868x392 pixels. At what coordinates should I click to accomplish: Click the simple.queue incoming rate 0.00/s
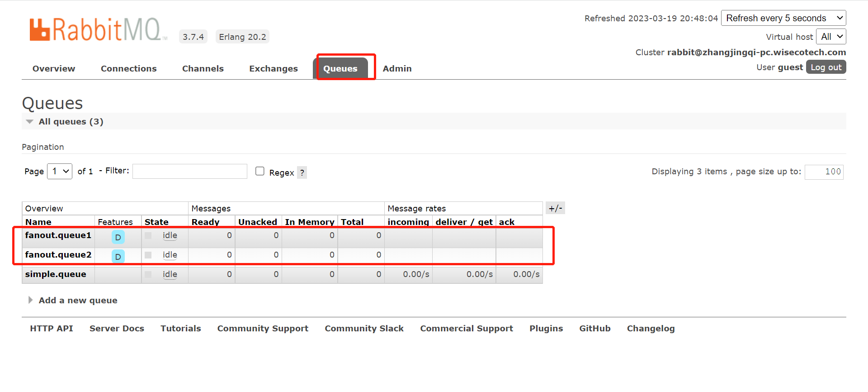[x=416, y=274]
